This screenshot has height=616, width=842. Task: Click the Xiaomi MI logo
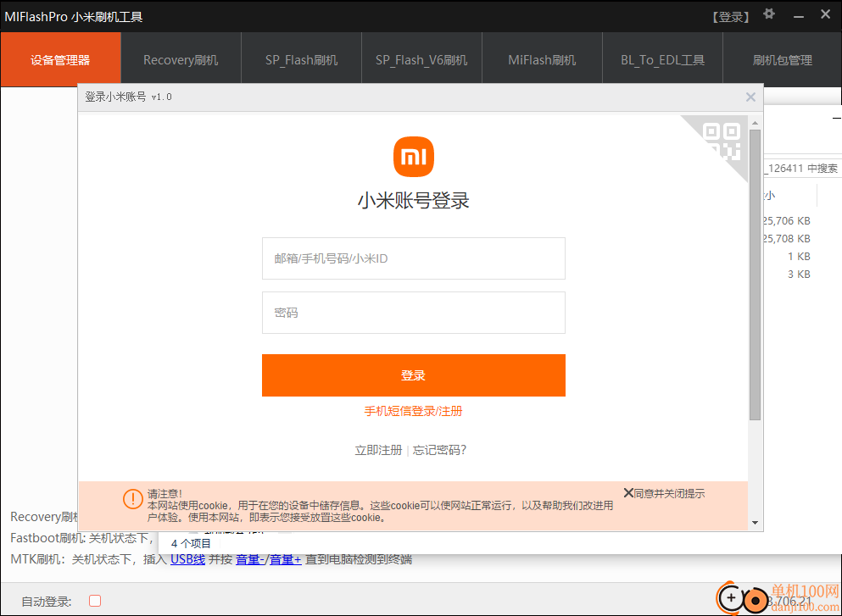pyautogui.click(x=414, y=157)
